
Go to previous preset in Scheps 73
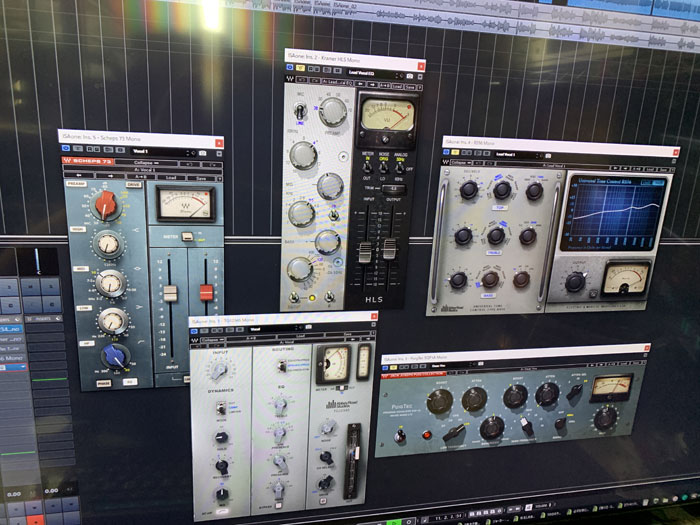(x=79, y=175)
